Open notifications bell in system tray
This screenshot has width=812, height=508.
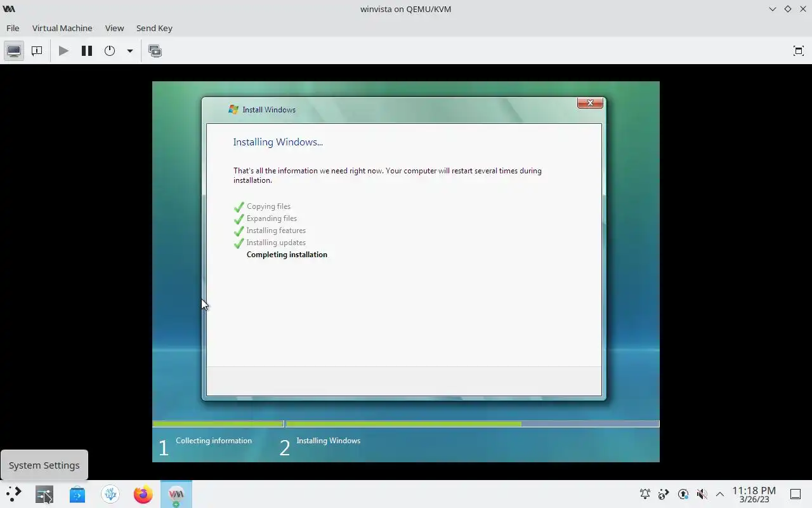(645, 494)
